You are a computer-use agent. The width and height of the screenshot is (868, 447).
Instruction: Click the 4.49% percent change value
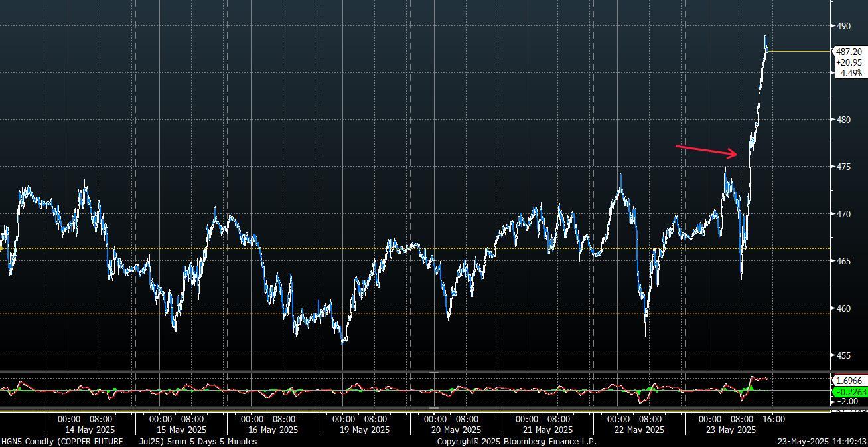(850, 73)
